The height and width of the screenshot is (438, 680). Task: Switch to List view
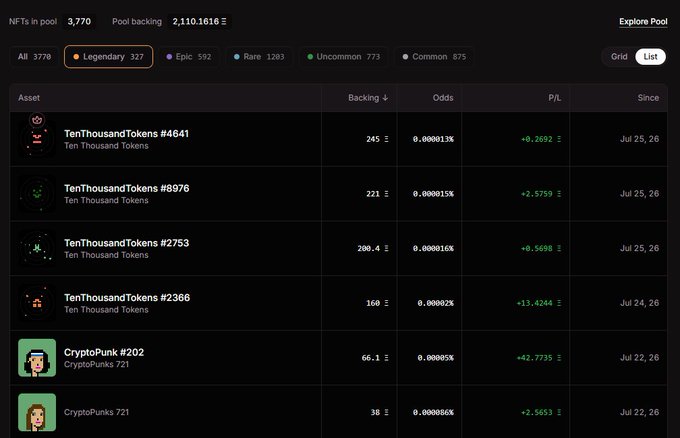[x=650, y=57]
